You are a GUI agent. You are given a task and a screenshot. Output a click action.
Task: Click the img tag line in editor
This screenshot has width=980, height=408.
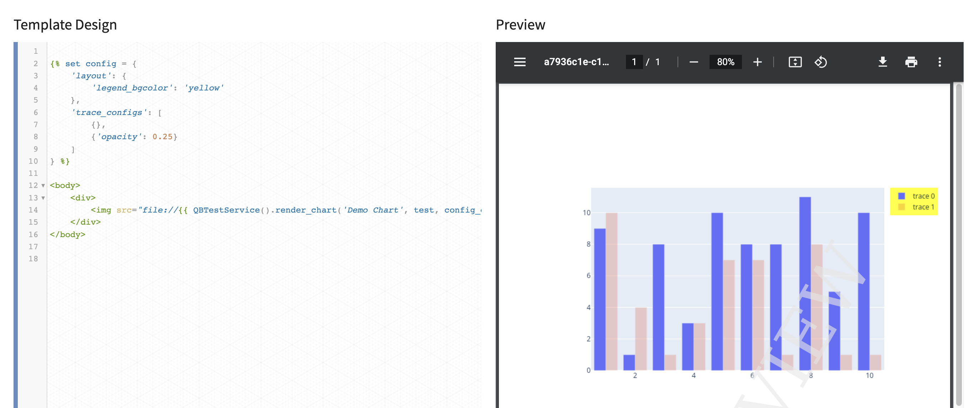(266, 210)
